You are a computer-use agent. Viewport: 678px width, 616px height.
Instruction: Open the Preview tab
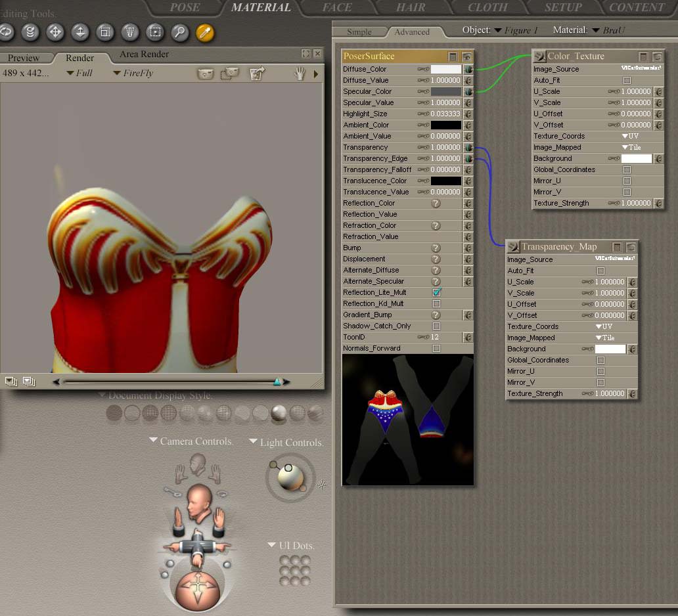[24, 58]
